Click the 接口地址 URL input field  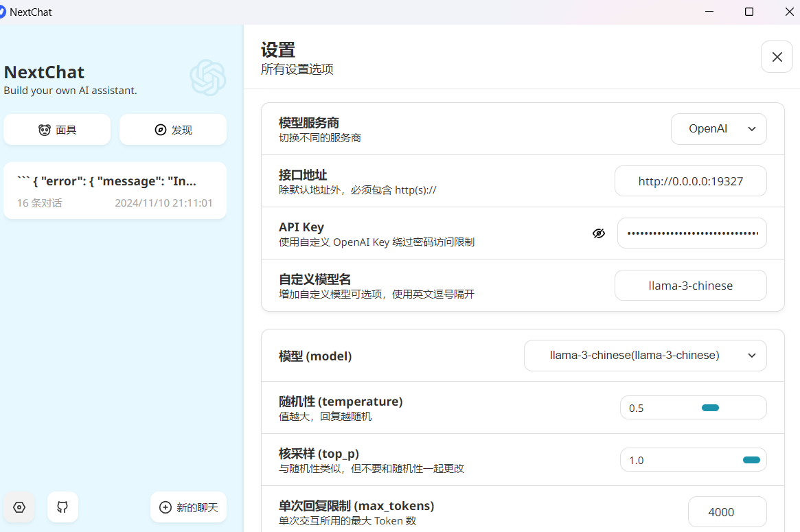(690, 181)
